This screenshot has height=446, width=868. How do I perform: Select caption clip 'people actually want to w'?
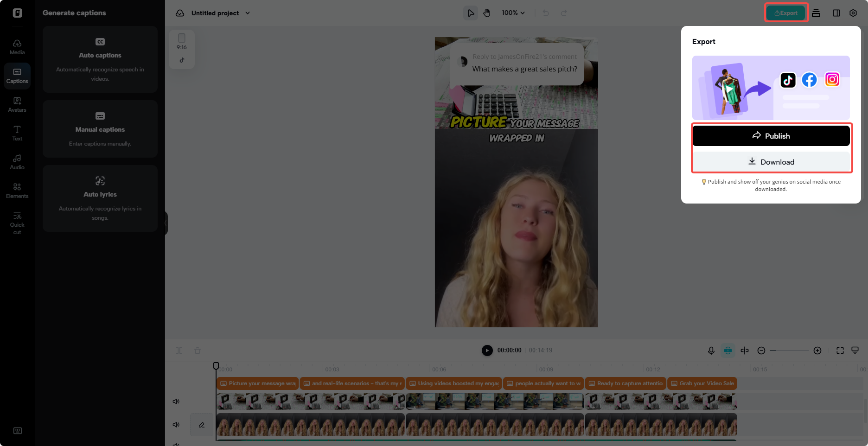point(543,383)
